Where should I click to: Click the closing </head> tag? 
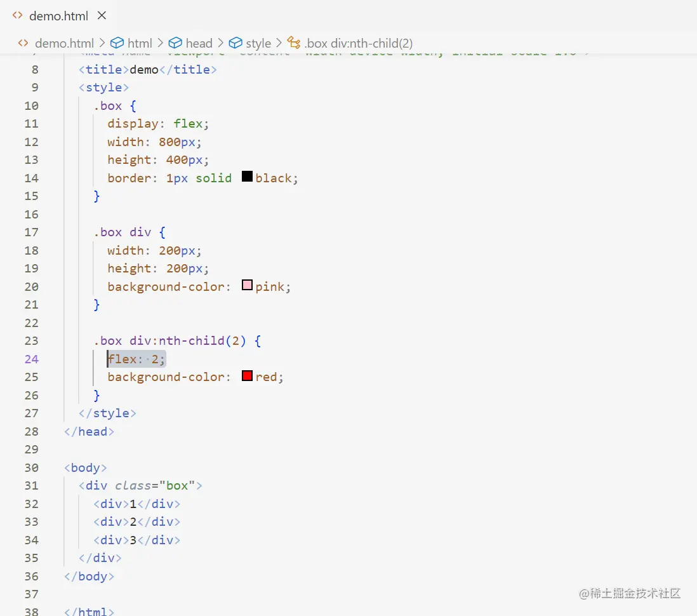pyautogui.click(x=90, y=431)
